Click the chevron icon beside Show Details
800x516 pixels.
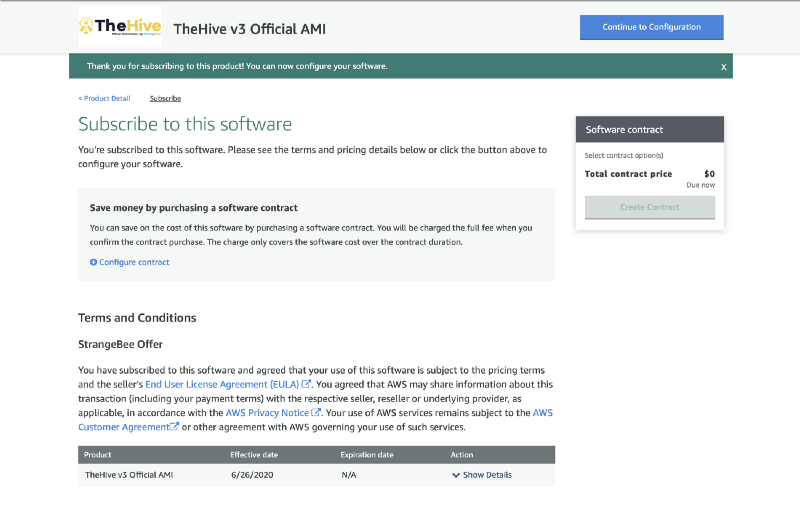[x=456, y=475]
